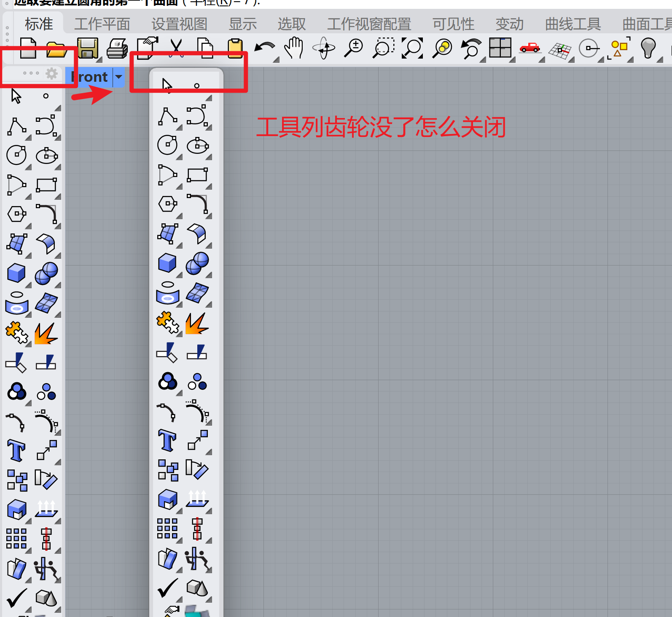Click the Open folder icon
The width and height of the screenshot is (672, 617).
coord(56,49)
